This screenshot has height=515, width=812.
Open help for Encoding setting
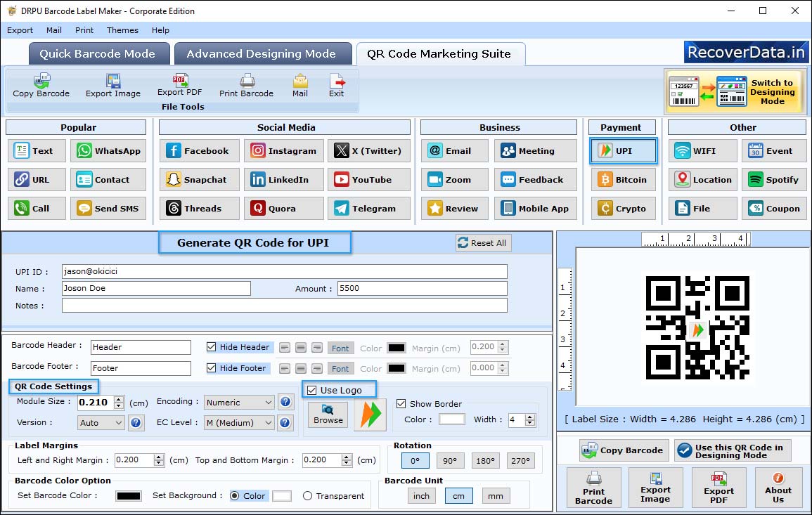click(x=285, y=402)
